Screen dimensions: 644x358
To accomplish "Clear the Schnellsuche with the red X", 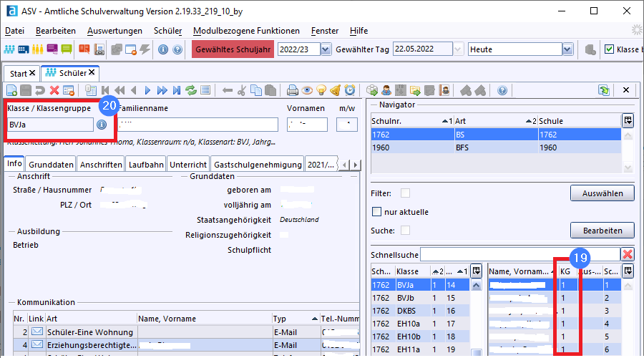I will (628, 254).
